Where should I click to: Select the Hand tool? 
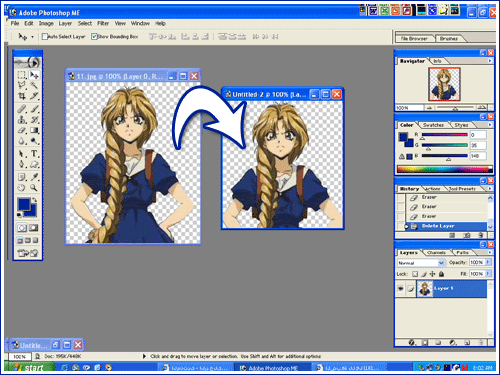pyautogui.click(x=22, y=188)
